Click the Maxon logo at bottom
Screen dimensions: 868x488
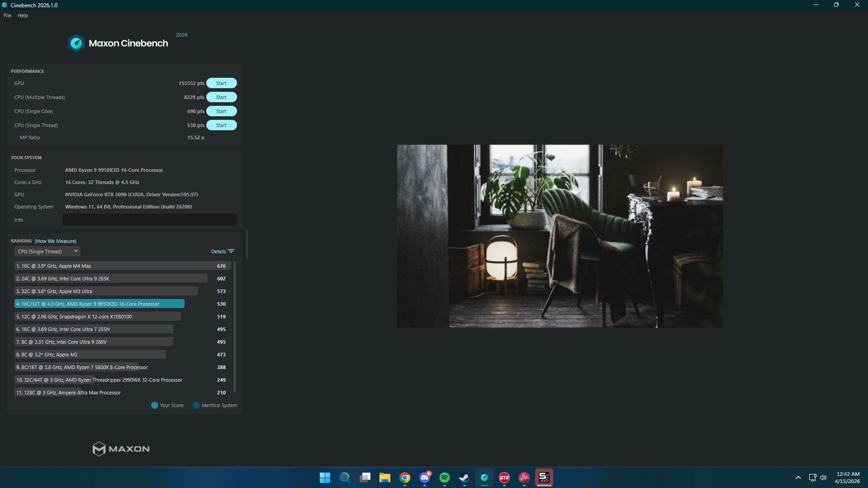[x=121, y=449]
